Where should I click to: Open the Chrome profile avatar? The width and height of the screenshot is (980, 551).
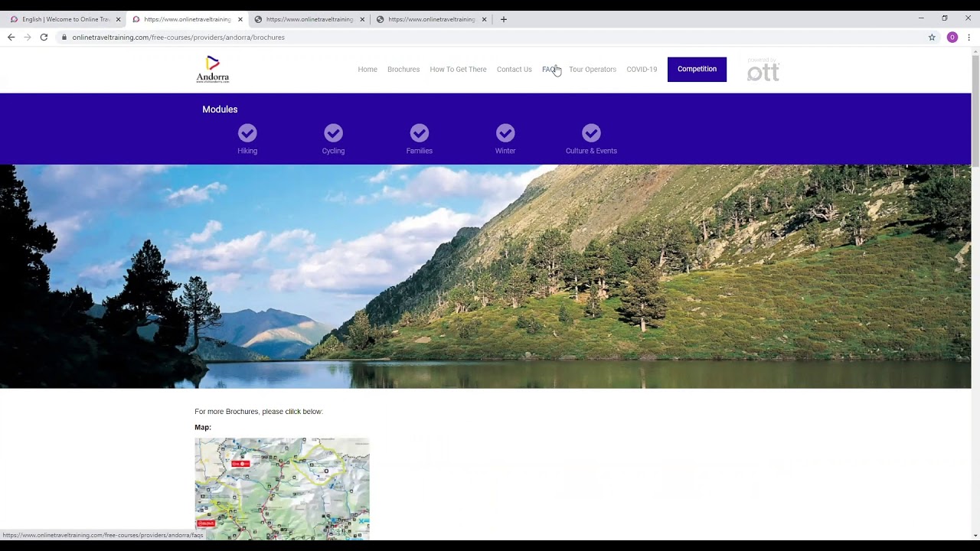(x=952, y=37)
